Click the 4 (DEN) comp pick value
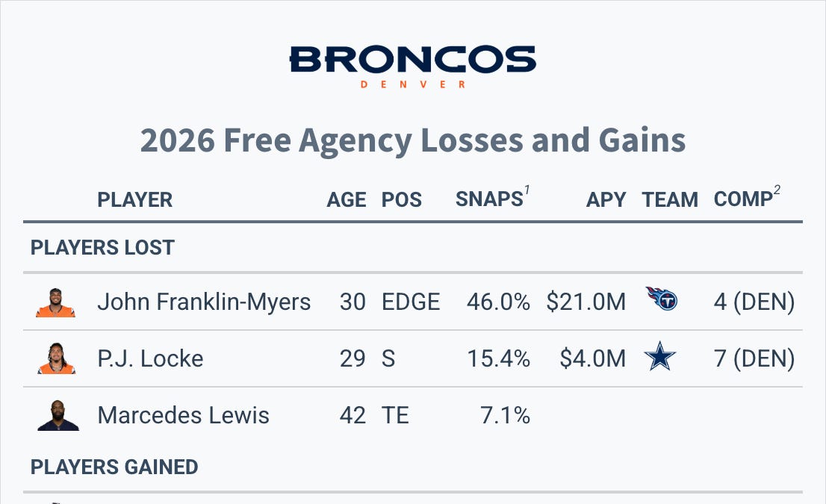The image size is (826, 504). 754,302
